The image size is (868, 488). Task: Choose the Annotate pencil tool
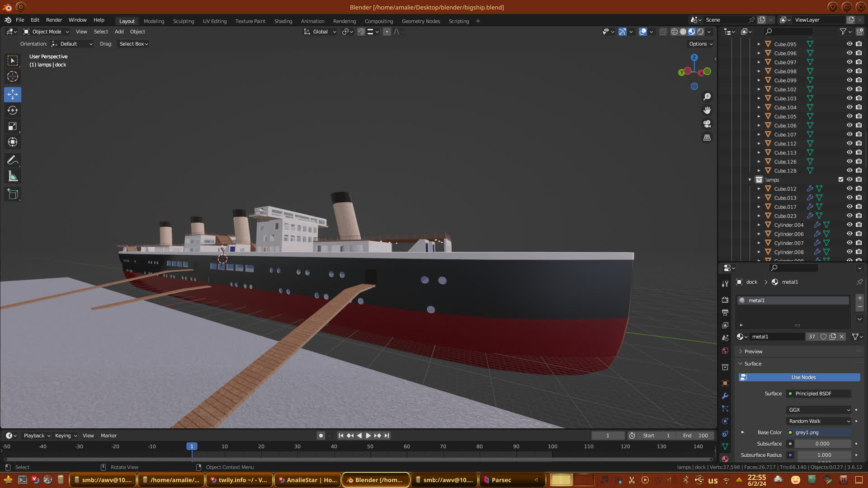pos(13,160)
